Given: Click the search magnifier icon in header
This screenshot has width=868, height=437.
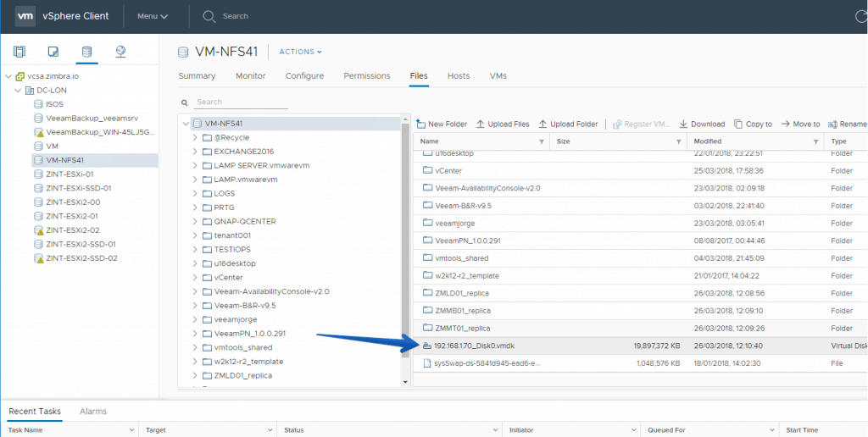Looking at the screenshot, I should pos(209,17).
